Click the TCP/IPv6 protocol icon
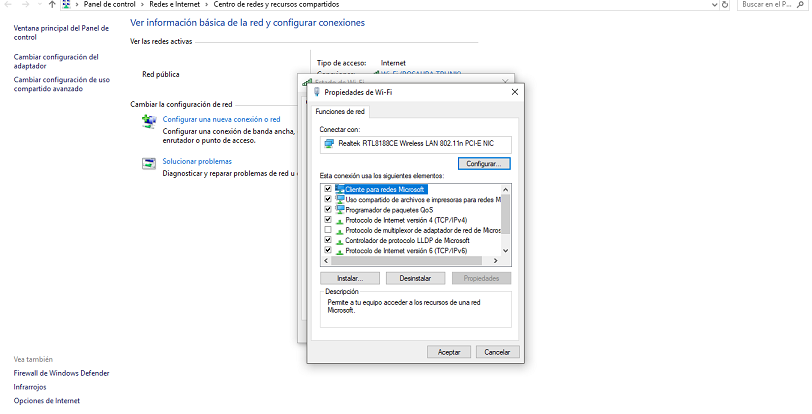The height and width of the screenshot is (414, 812). 340,251
